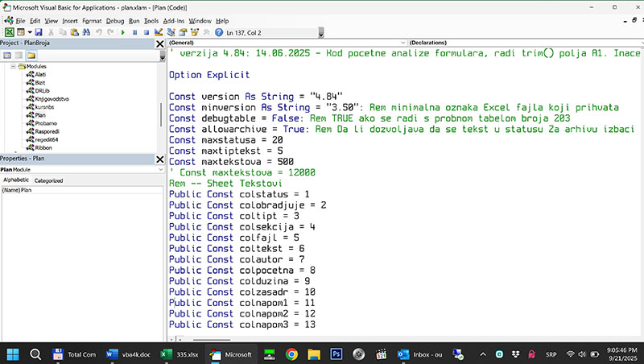Select the Knjigovodstvo module in tree
Image resolution: width=644 pixels, height=364 pixels.
point(52,98)
